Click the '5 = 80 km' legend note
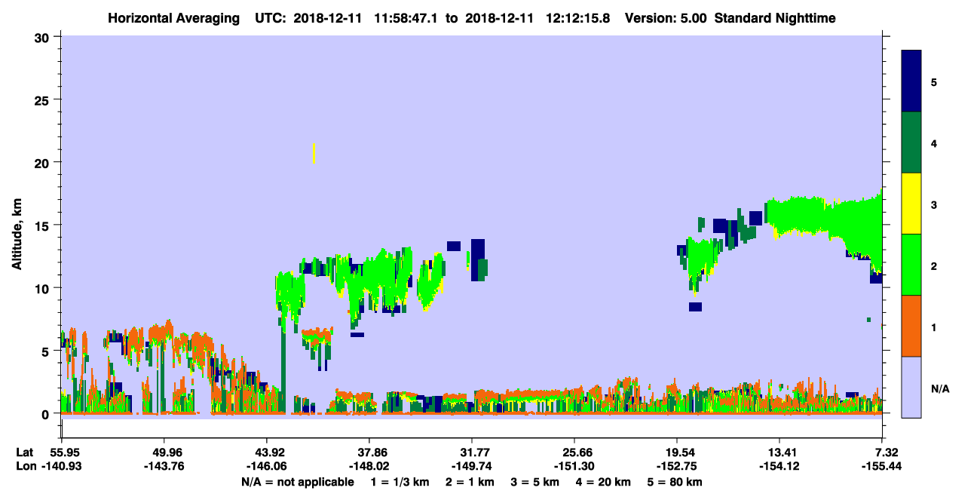The image size is (980, 503). point(675,482)
